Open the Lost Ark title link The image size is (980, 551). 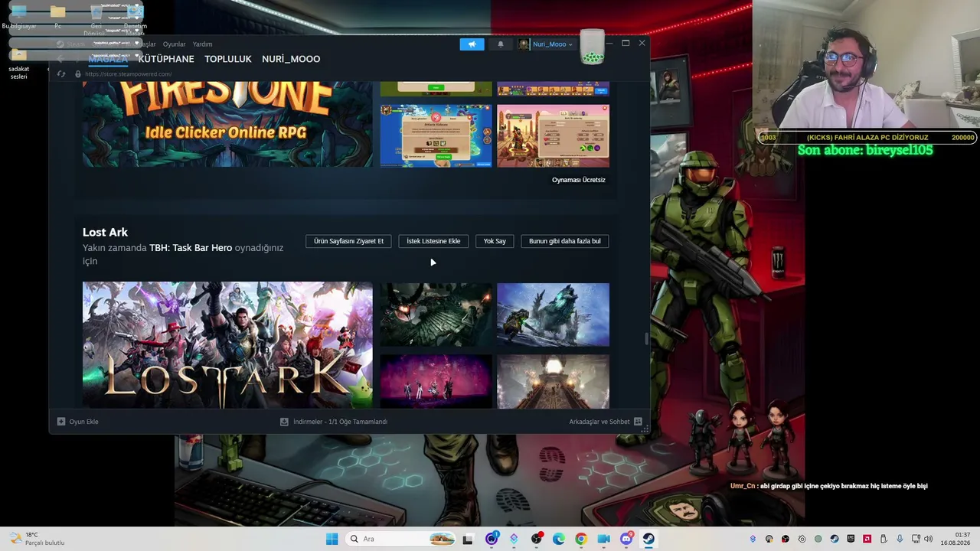[x=105, y=232]
